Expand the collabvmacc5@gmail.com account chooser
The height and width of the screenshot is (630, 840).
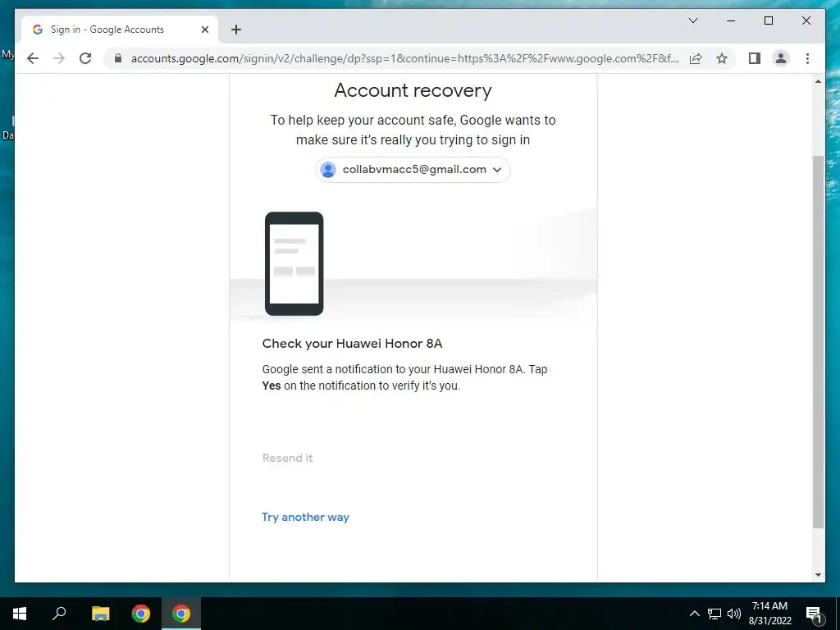point(413,170)
